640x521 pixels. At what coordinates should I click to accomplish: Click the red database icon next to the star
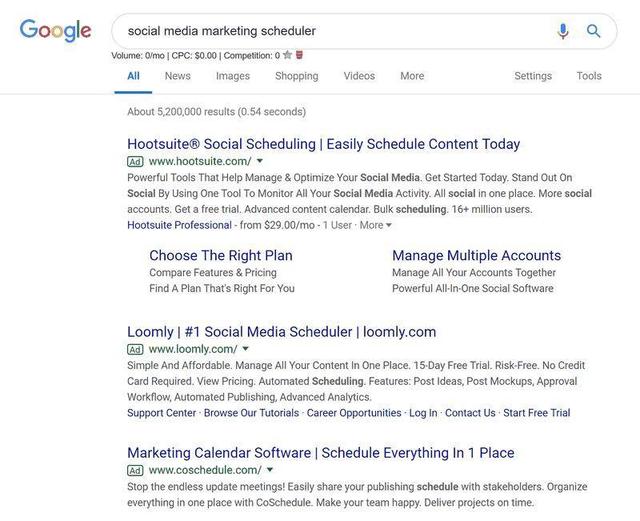tap(299, 55)
